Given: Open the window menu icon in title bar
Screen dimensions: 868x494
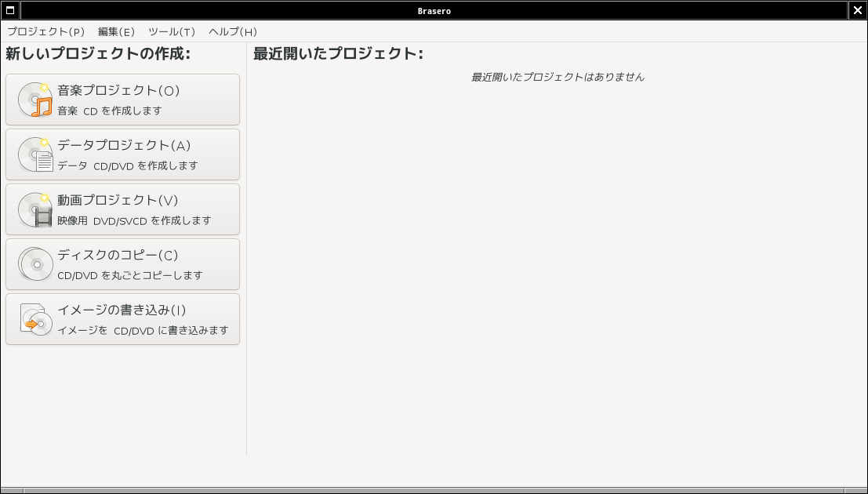Looking at the screenshot, I should (x=10, y=10).
